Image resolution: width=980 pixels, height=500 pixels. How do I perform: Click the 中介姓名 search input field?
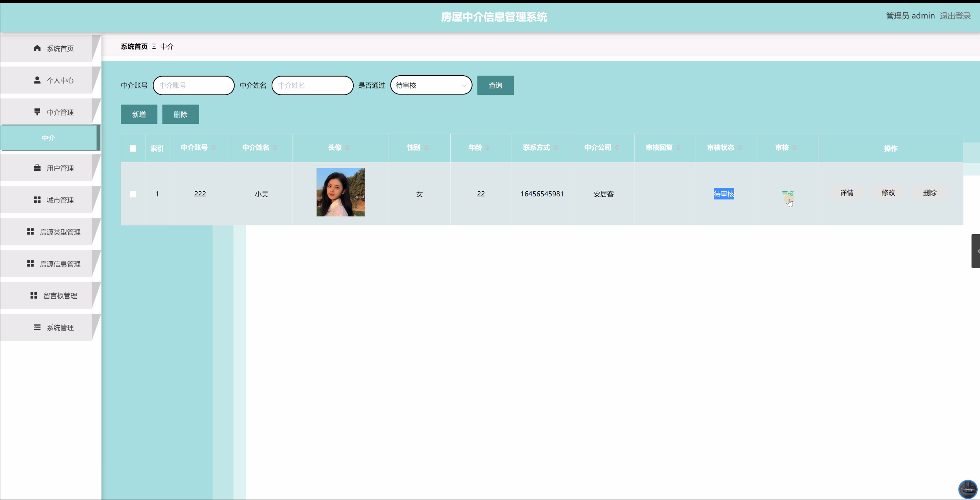click(x=312, y=85)
